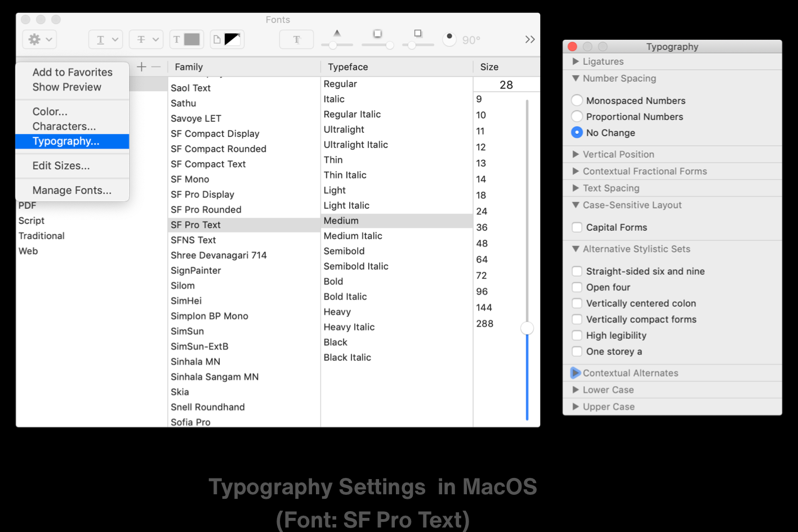Select Show Preview in the menu

pos(68,87)
